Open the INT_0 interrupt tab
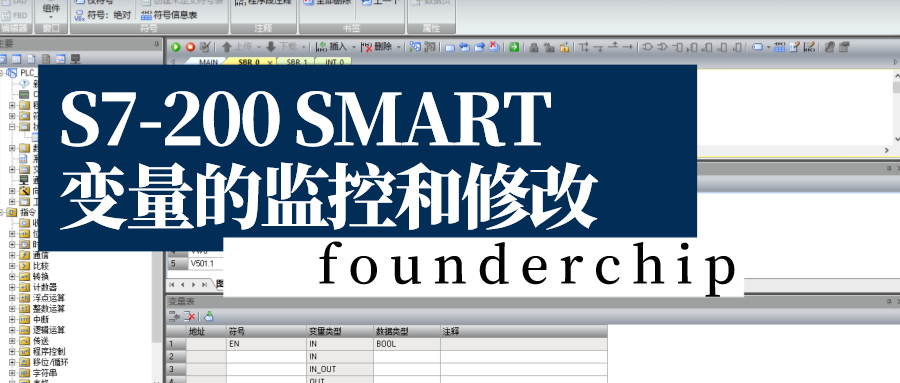Image resolution: width=900 pixels, height=383 pixels. tap(334, 61)
